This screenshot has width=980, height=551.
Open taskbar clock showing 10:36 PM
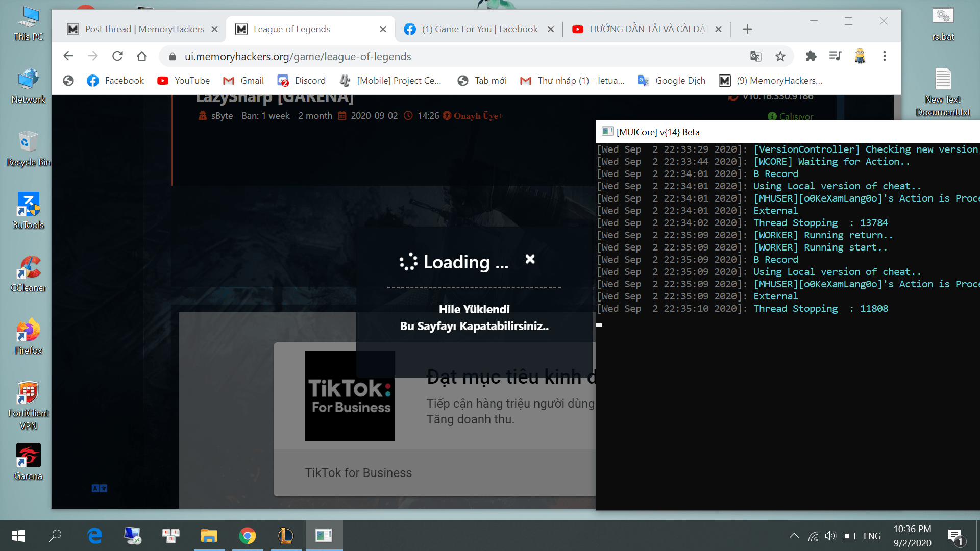(x=913, y=536)
